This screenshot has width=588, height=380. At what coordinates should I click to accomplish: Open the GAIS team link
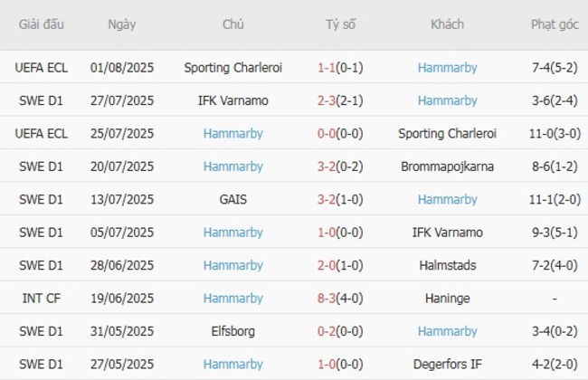(232, 199)
